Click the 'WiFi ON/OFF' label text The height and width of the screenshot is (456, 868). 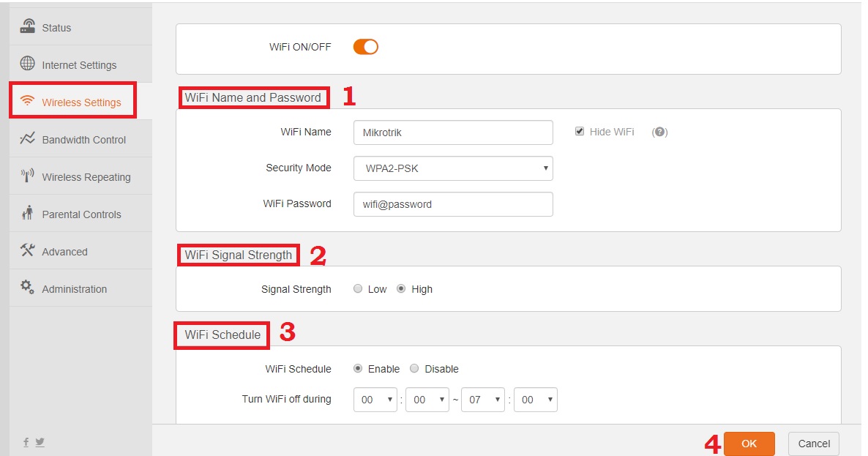[x=300, y=47]
